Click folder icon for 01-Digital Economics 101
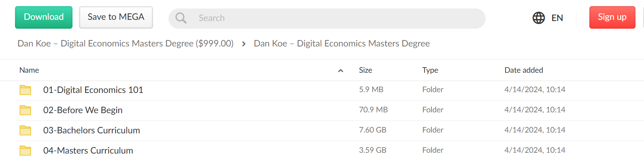The image size is (644, 158). (26, 90)
